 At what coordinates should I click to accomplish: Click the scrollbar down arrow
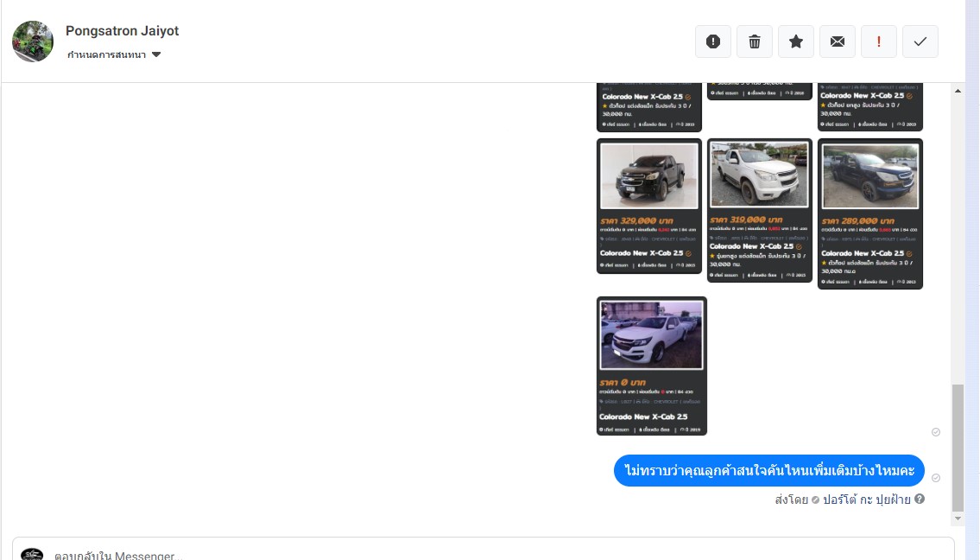point(957,519)
